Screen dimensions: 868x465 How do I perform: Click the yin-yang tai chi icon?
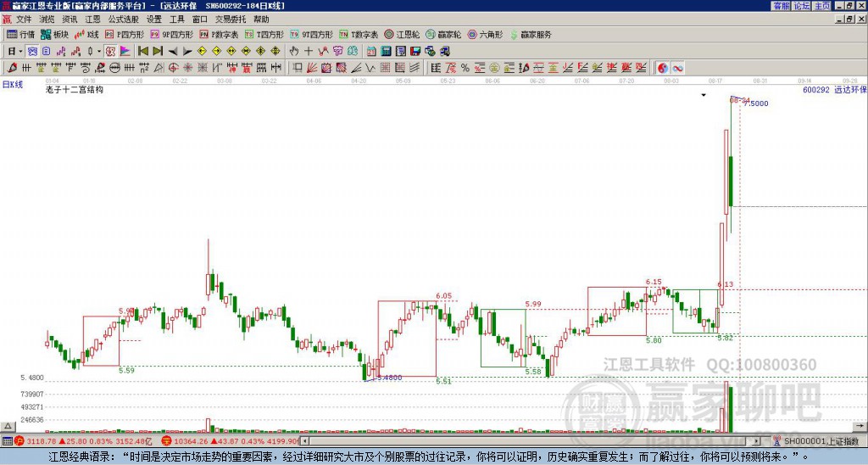pyautogui.click(x=663, y=68)
